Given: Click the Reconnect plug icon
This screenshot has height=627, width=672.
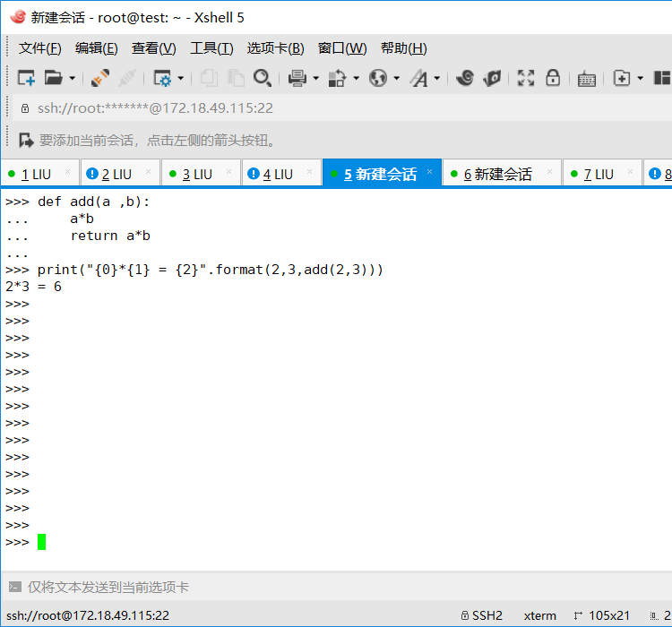Looking at the screenshot, I should tap(100, 78).
